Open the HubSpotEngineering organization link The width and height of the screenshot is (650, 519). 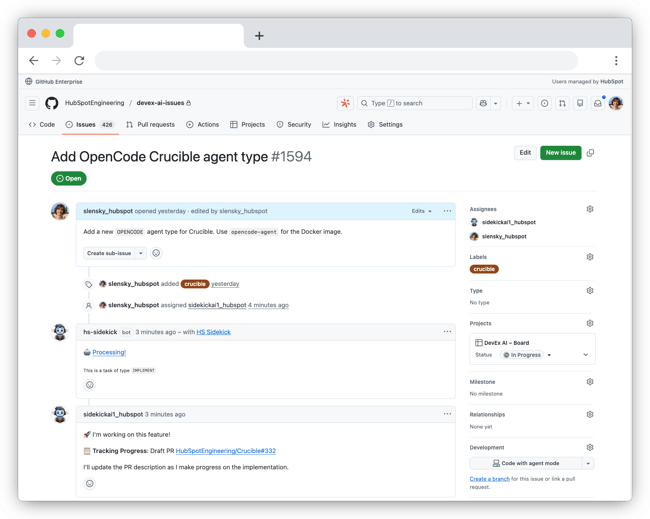95,103
